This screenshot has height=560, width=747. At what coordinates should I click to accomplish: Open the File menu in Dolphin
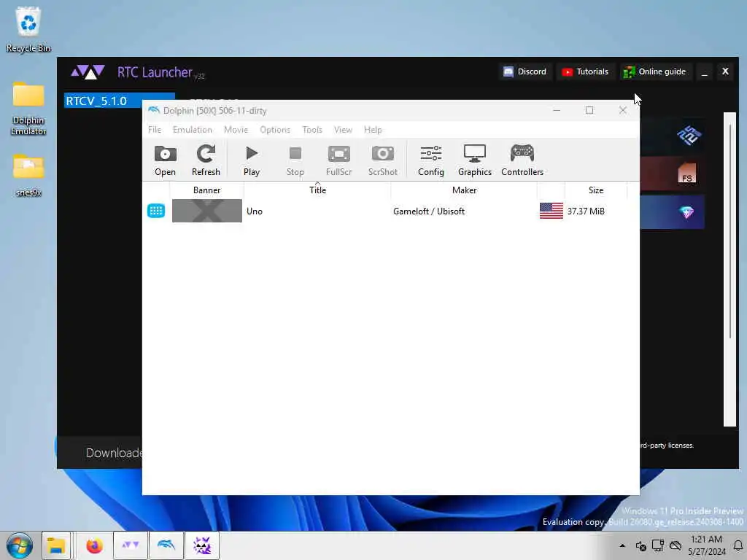click(x=155, y=130)
